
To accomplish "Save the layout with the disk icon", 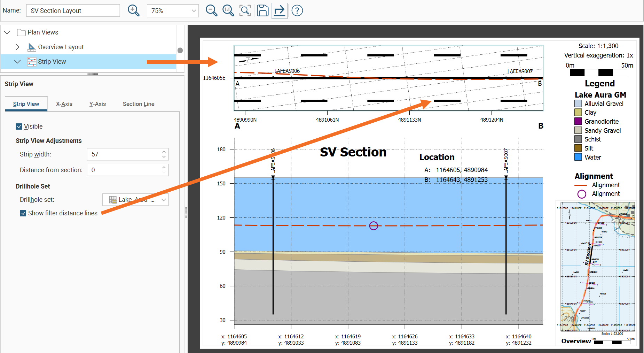I will click(x=262, y=10).
